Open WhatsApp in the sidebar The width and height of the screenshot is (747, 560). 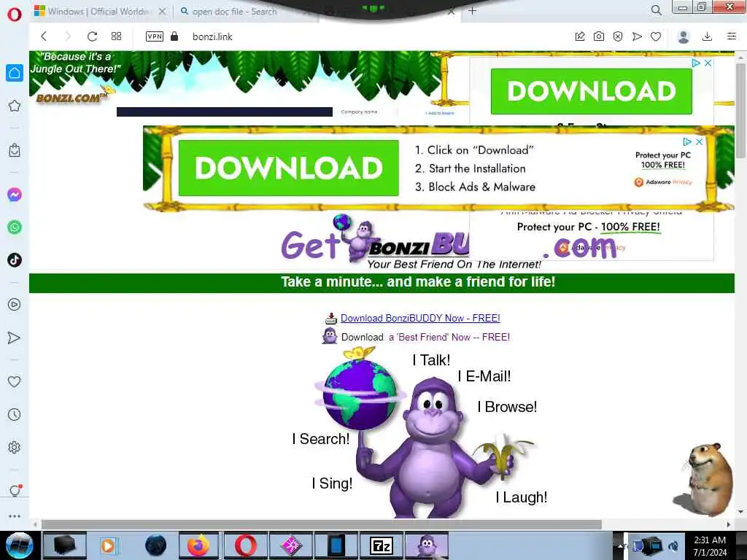coord(15,227)
